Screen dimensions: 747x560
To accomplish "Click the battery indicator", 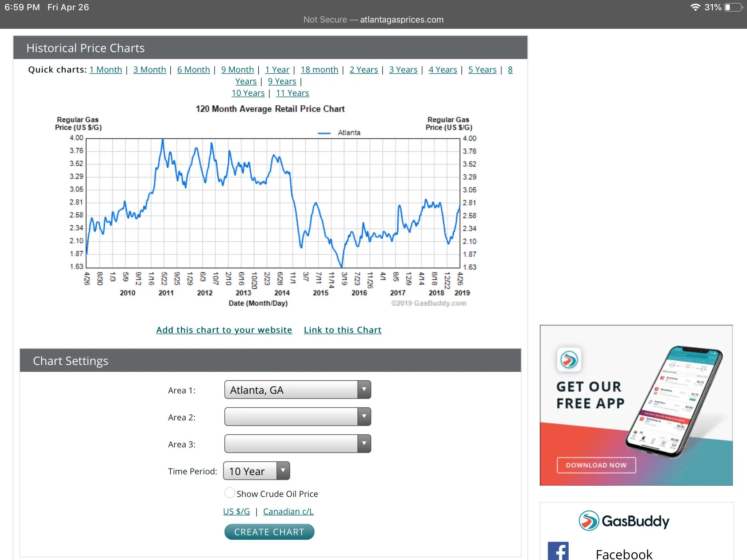I will click(x=732, y=7).
